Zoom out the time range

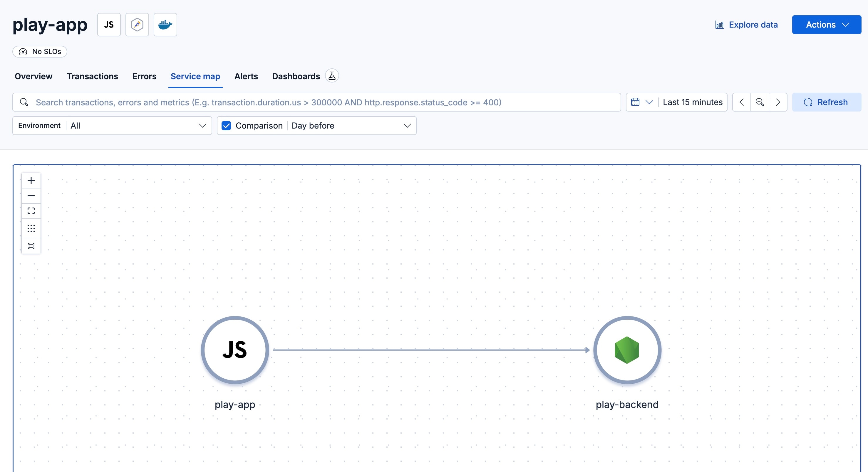pyautogui.click(x=760, y=102)
